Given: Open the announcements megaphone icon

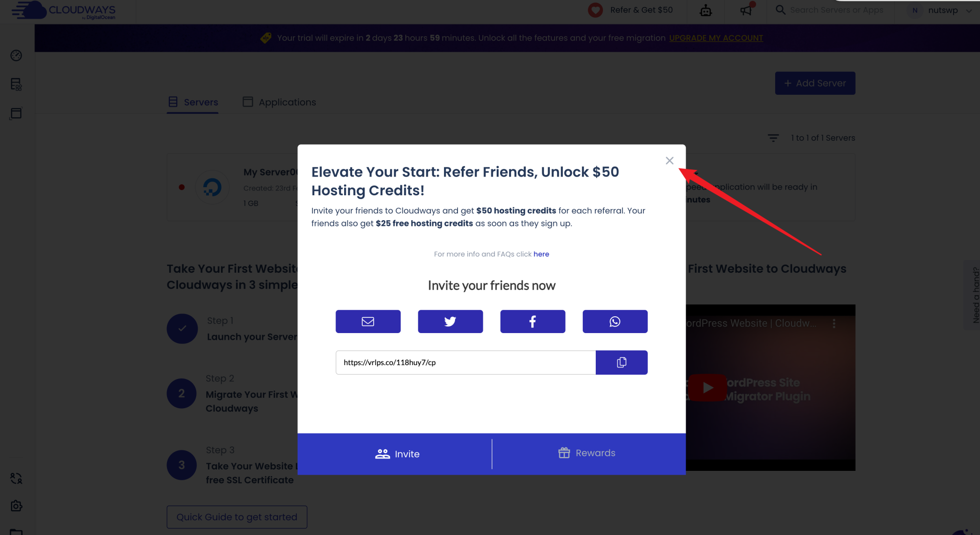Looking at the screenshot, I should [x=746, y=10].
